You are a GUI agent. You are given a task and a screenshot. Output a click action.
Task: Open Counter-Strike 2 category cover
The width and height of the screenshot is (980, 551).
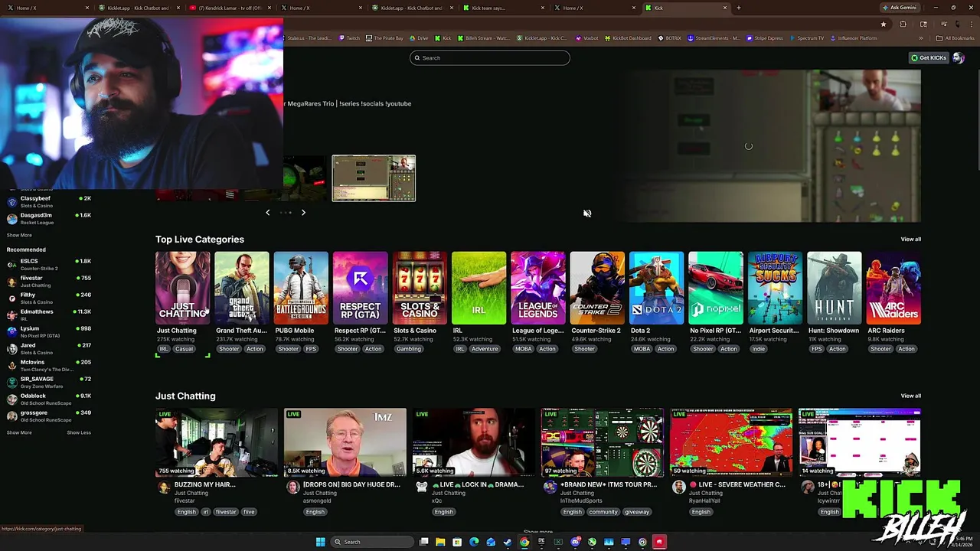(x=597, y=288)
